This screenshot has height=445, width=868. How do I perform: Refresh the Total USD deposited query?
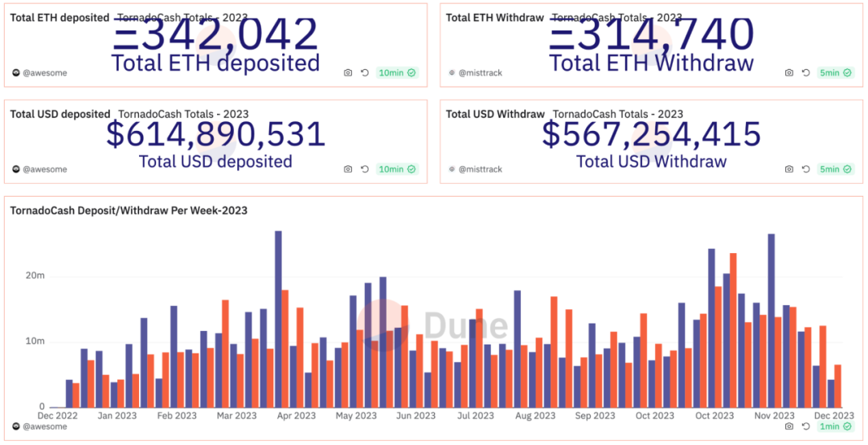coord(365,169)
